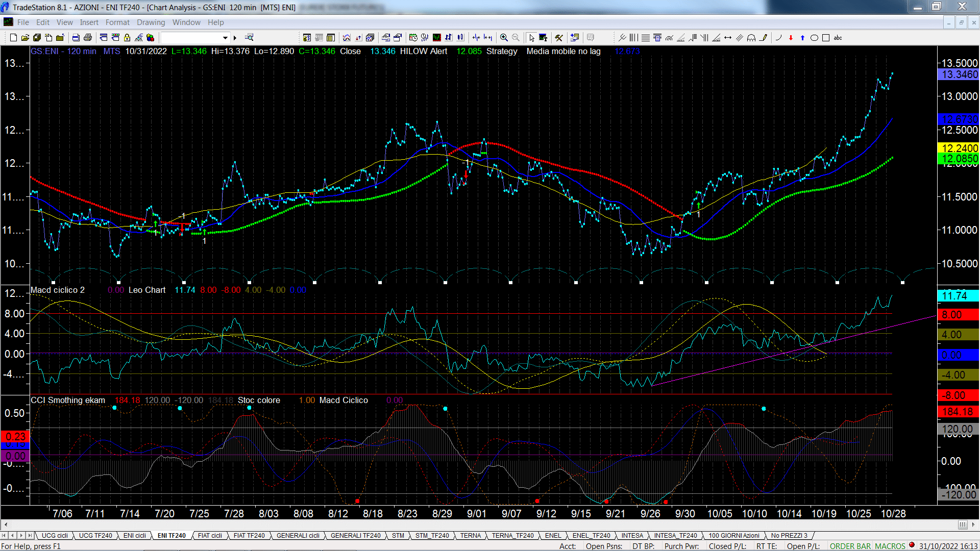Open the toolbar symbol combo box dropdown
This screenshot has height=551, width=980.
[x=225, y=38]
